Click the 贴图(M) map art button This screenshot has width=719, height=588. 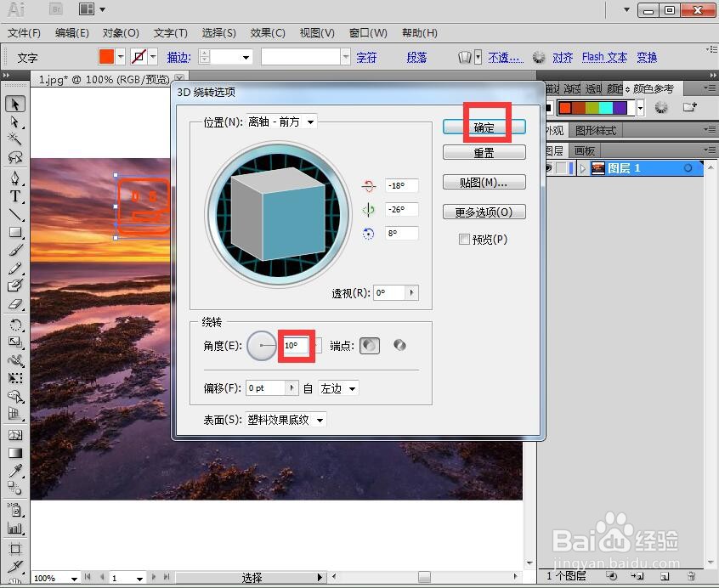(x=484, y=182)
